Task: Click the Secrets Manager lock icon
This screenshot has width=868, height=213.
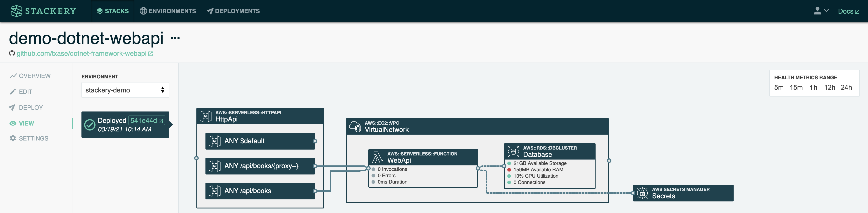Action: pos(642,193)
